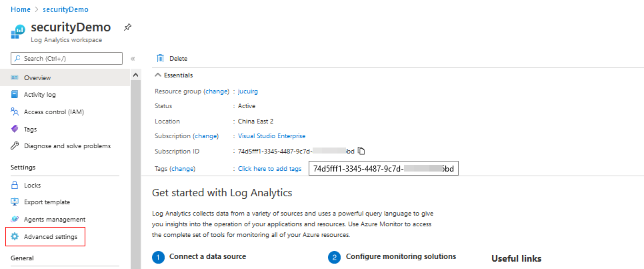This screenshot has height=269, width=644.
Task: Click the Active status value
Action: [247, 105]
